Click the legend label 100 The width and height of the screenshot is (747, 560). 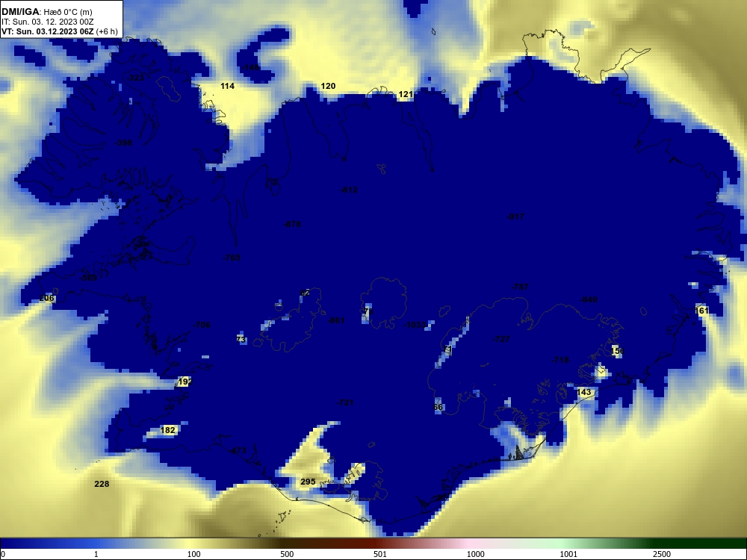194,554
